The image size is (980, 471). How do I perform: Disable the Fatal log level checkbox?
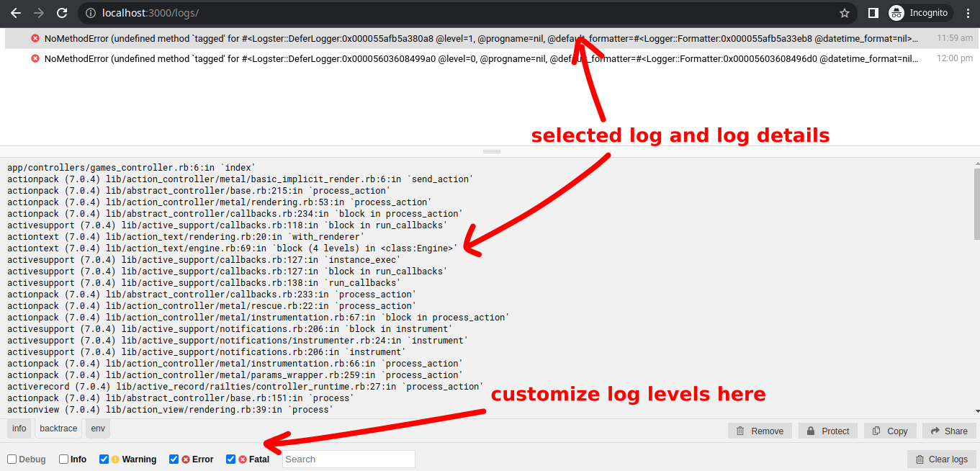pos(230,459)
